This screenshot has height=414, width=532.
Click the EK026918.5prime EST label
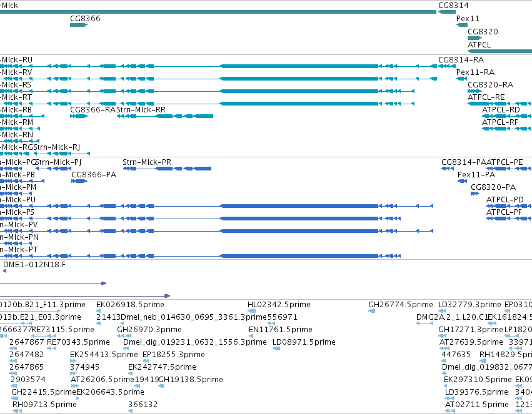pos(130,305)
